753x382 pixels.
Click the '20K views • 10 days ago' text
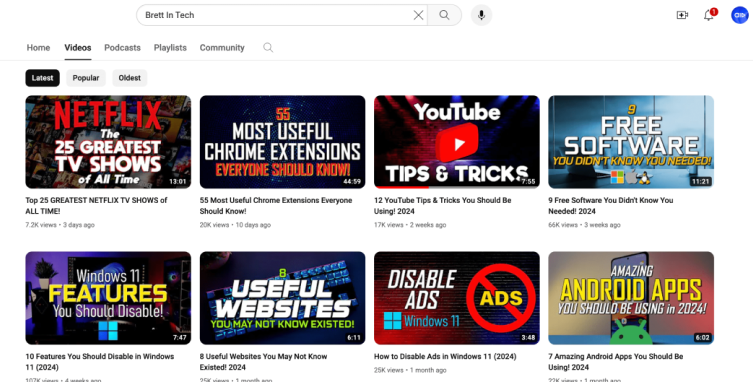click(x=235, y=225)
